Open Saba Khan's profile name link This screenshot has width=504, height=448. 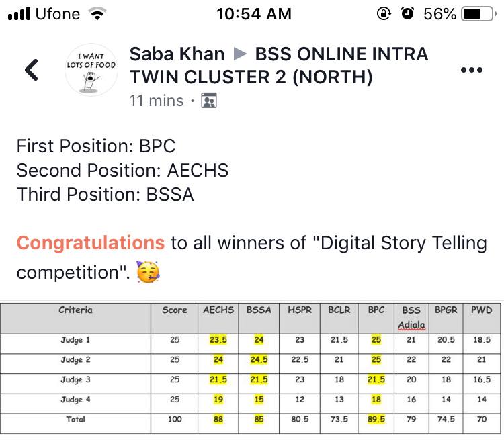[x=177, y=54]
